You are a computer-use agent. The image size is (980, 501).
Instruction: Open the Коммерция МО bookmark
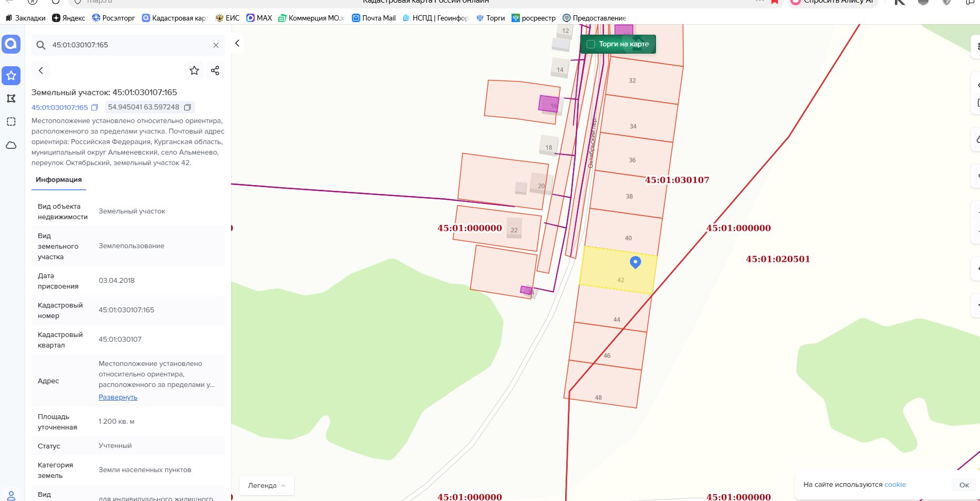click(311, 18)
